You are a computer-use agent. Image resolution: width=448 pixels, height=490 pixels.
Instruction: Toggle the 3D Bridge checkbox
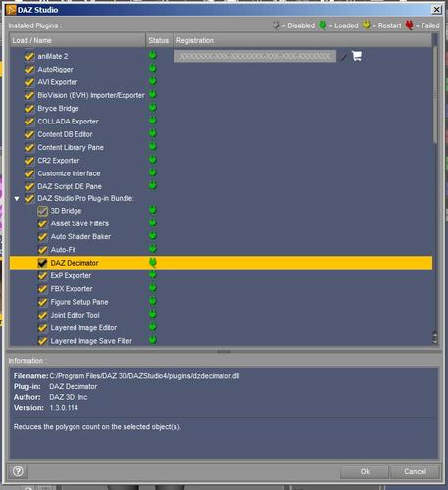42,211
